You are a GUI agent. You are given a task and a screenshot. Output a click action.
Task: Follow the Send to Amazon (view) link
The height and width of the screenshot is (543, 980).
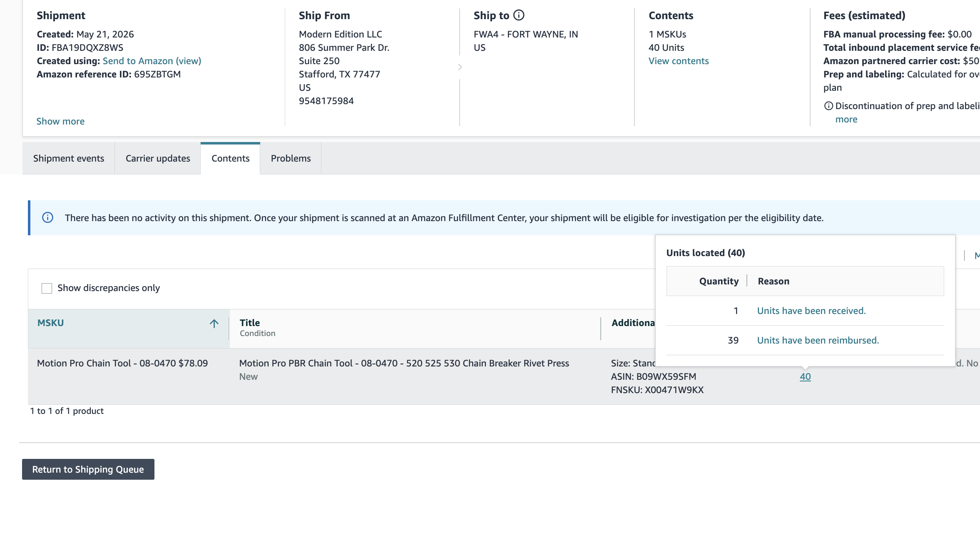point(152,61)
